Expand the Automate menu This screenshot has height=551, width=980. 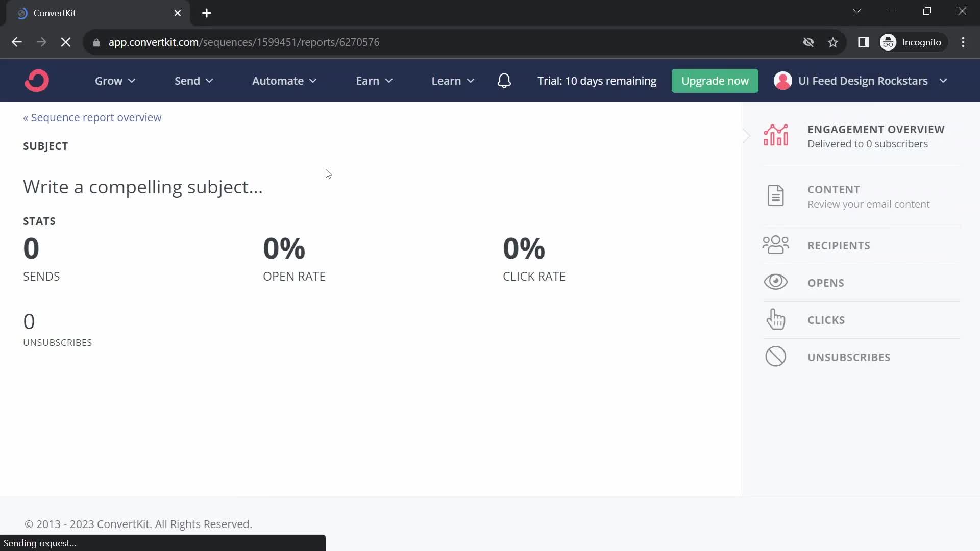point(284,81)
